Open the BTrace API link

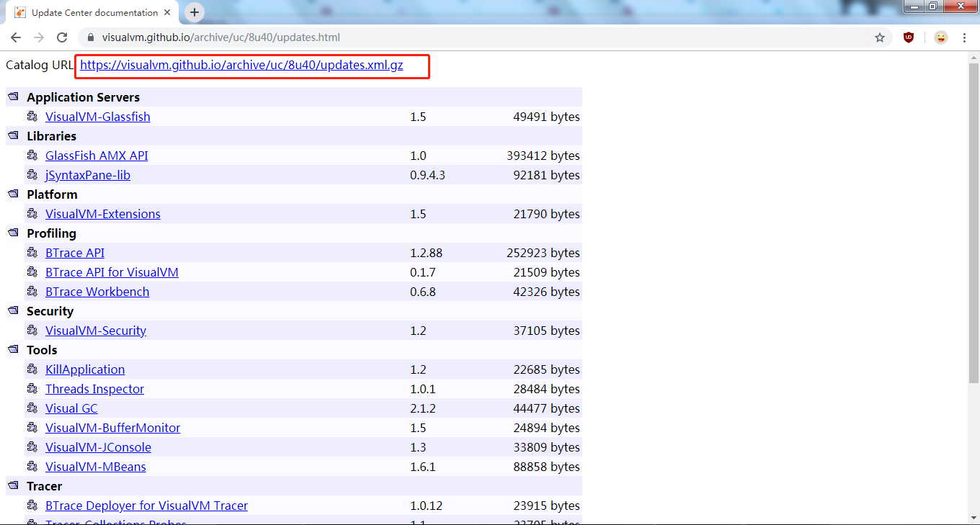(75, 253)
